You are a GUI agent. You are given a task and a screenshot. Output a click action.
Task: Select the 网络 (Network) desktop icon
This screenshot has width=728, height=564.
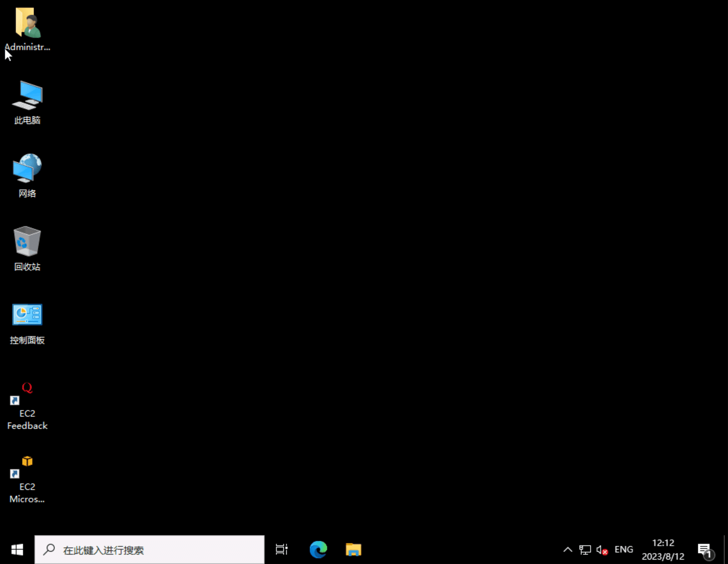coord(27,169)
